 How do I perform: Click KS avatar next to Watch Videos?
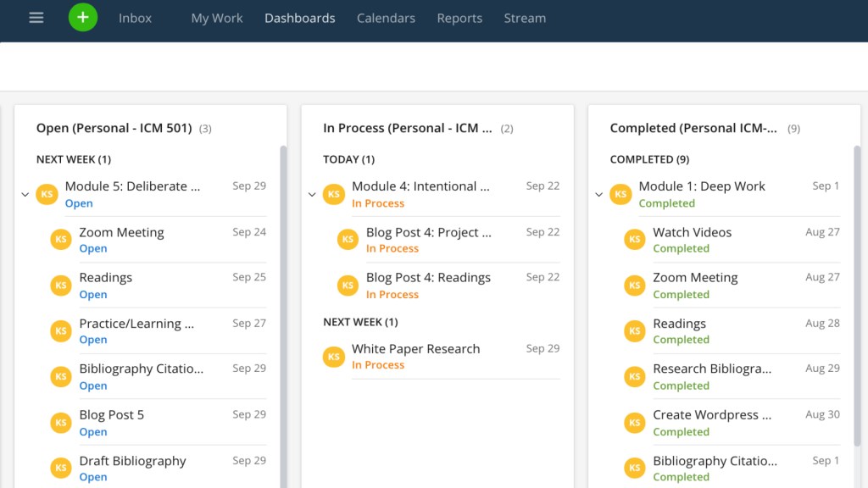(635, 240)
